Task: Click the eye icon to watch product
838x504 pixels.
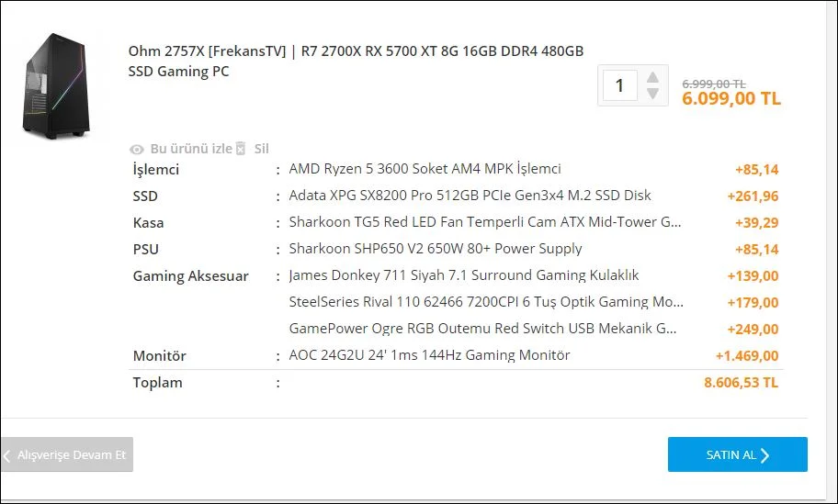Action: click(137, 149)
